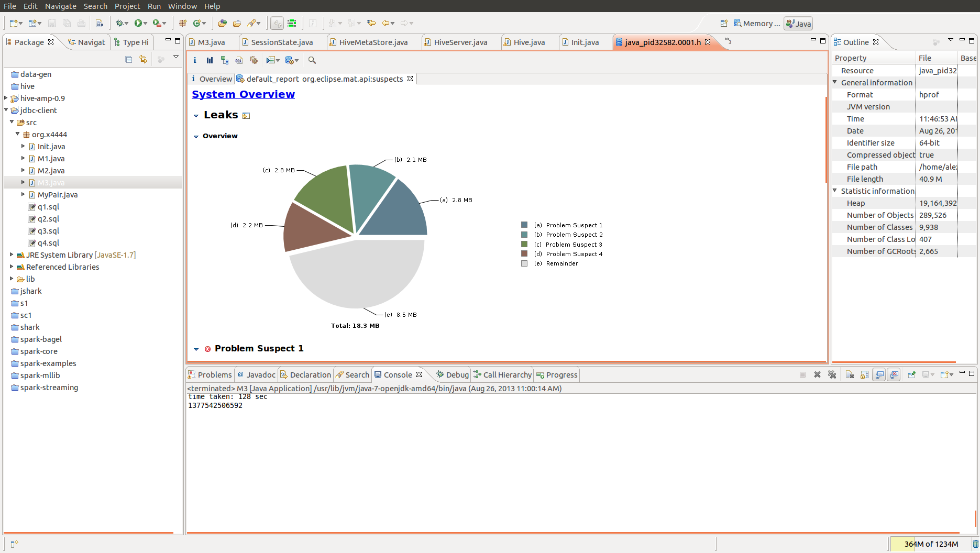The width and height of the screenshot is (980, 553).
Task: Click the New wizard toolbar icon
Action: coord(14,23)
